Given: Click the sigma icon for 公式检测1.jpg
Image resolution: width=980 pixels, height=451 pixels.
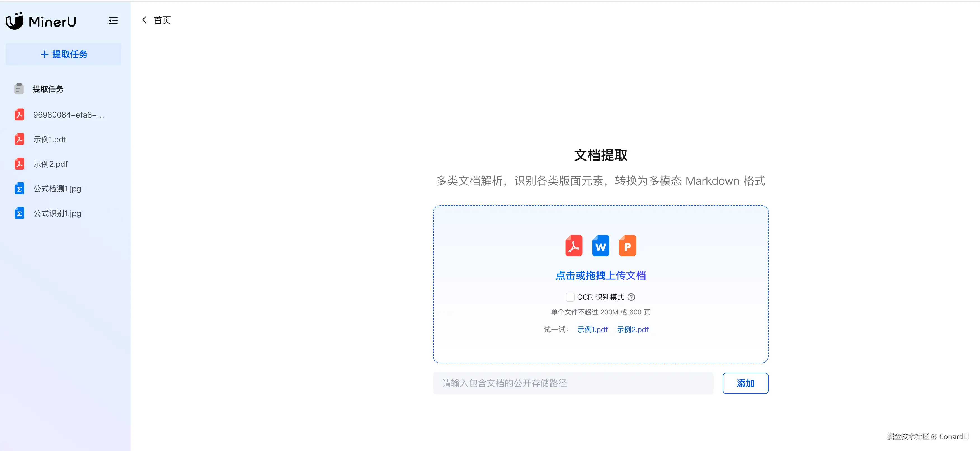Looking at the screenshot, I should 19,189.
